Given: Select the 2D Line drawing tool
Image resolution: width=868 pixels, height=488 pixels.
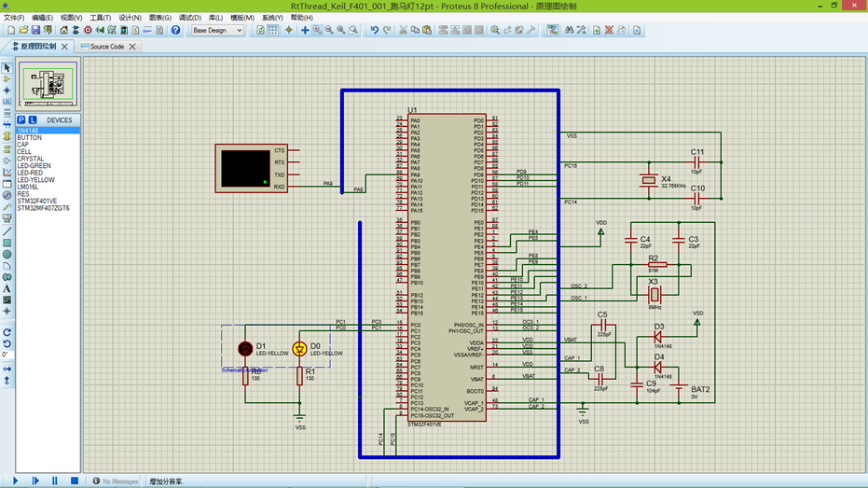Looking at the screenshot, I should (7, 231).
